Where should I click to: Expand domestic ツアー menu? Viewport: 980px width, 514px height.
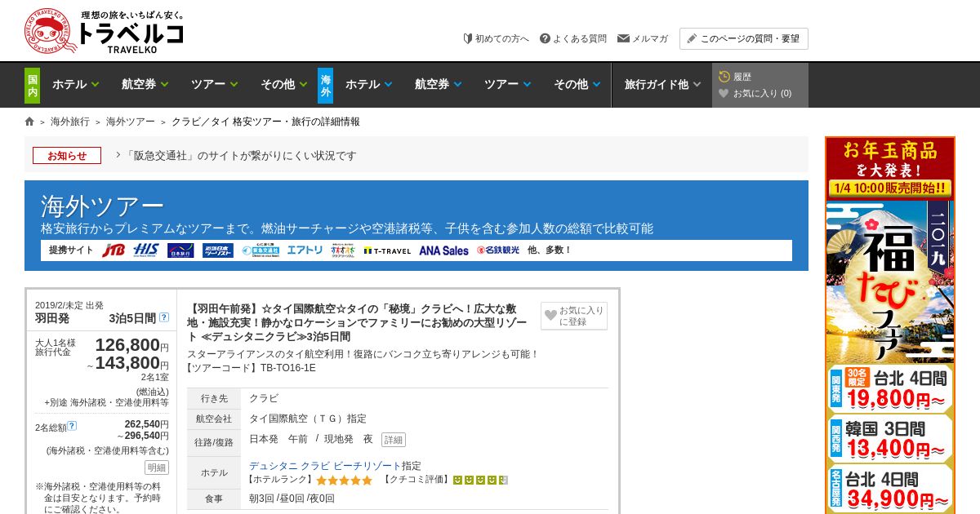coord(214,84)
